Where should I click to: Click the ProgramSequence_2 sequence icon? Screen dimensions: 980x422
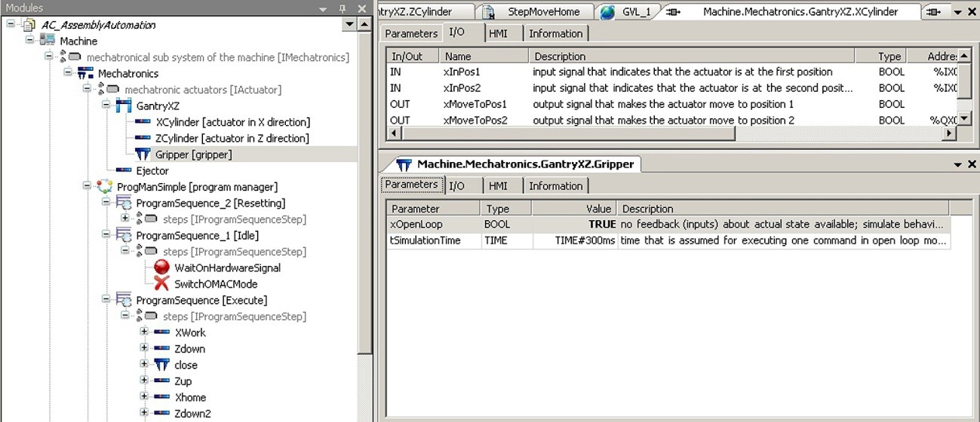point(124,203)
